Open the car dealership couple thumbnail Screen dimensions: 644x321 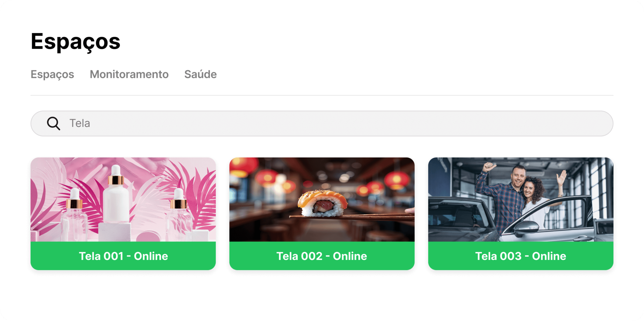(520, 199)
